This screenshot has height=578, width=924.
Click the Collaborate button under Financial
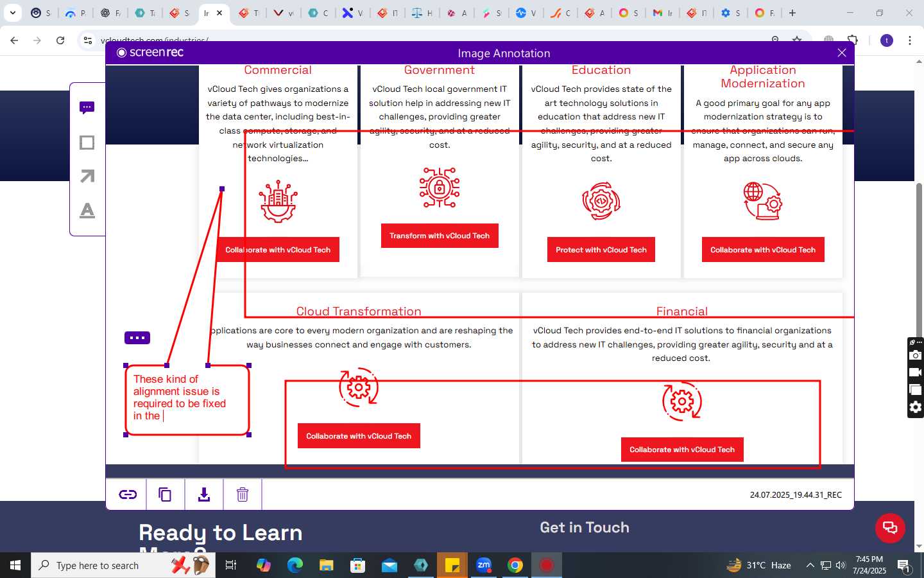pos(682,450)
